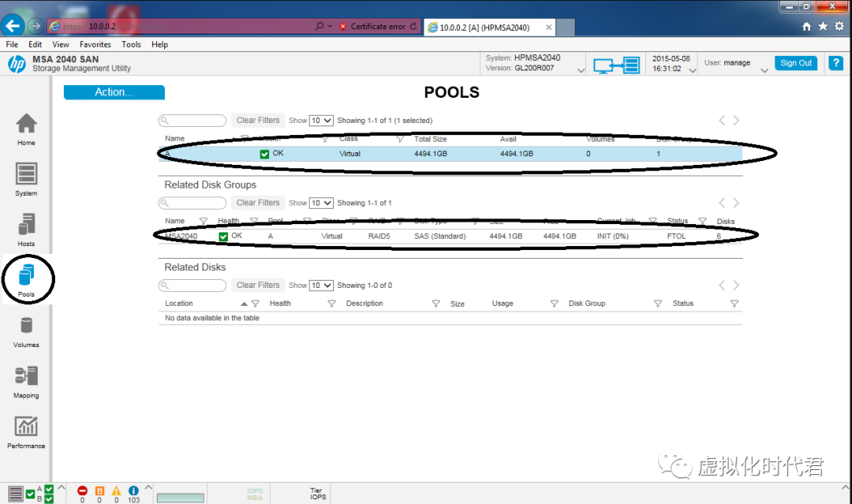Open Pools table Show count dropdown

(320, 121)
